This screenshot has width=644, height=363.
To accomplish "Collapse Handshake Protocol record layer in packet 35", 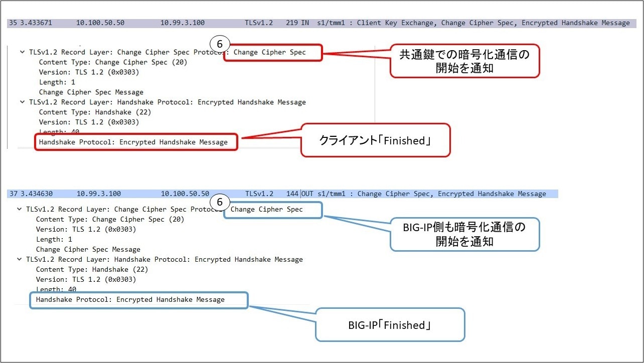I will point(22,102).
